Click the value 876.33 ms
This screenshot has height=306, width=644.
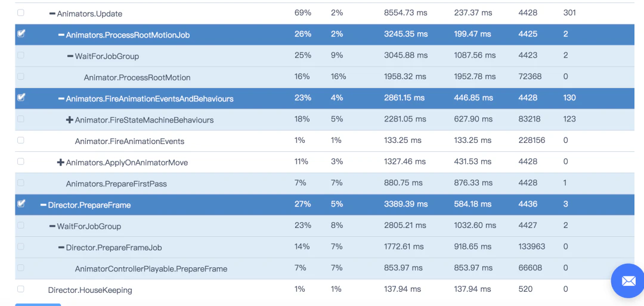tap(473, 183)
